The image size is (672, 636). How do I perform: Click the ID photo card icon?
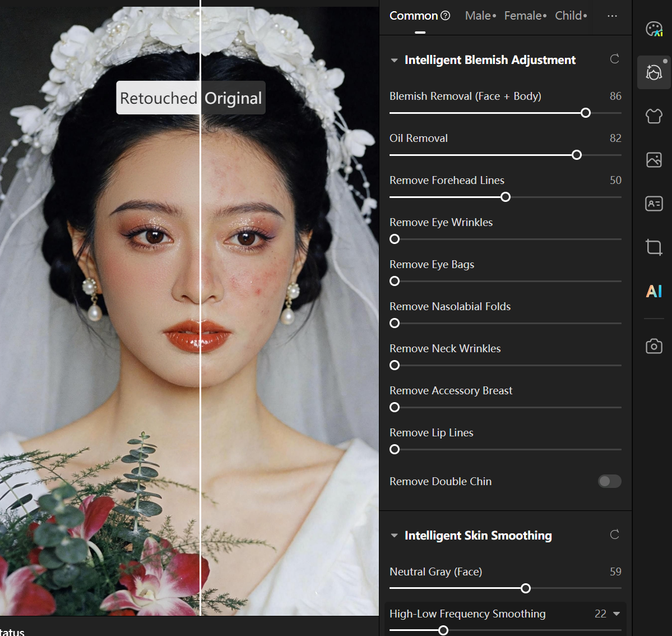(x=654, y=204)
